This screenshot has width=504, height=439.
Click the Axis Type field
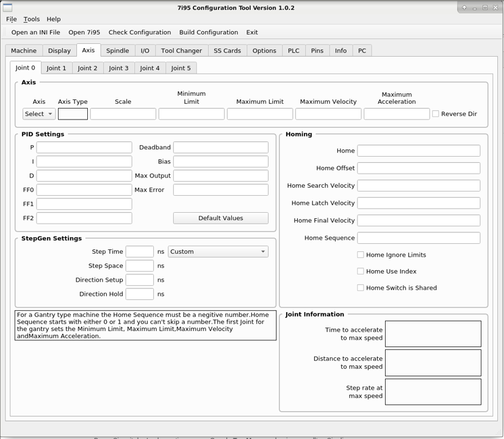(x=73, y=114)
